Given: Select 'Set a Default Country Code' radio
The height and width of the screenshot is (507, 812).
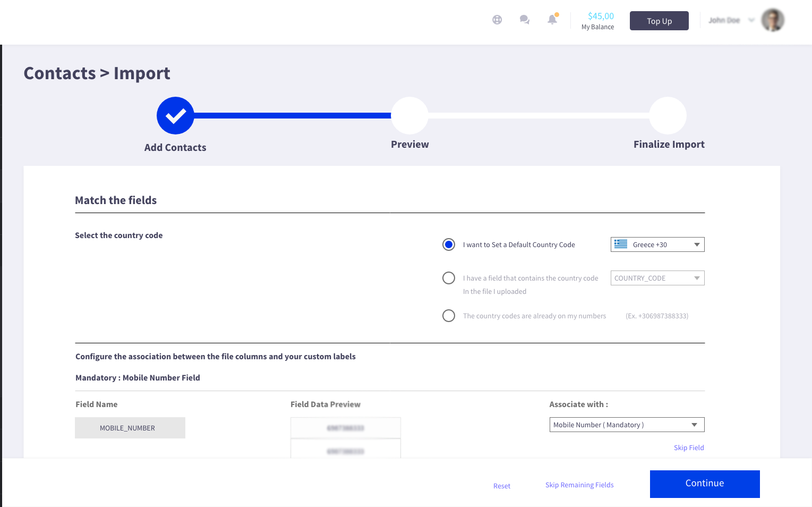Looking at the screenshot, I should 449,244.
